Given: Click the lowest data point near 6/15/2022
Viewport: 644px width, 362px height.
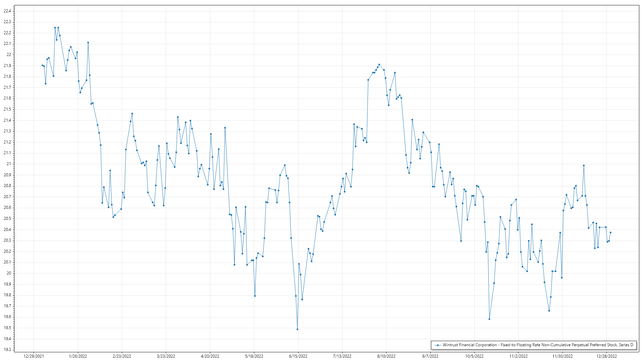Looking at the screenshot, I should click(298, 329).
